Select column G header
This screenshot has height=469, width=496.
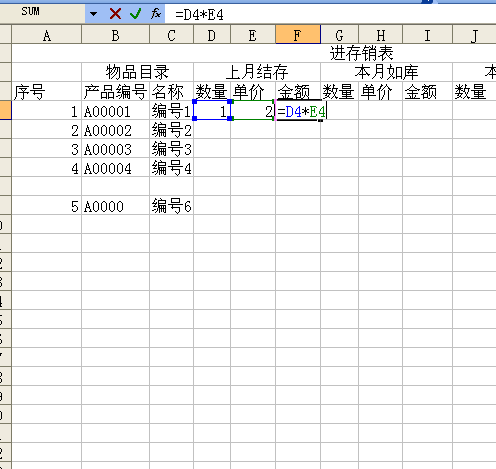[339, 35]
